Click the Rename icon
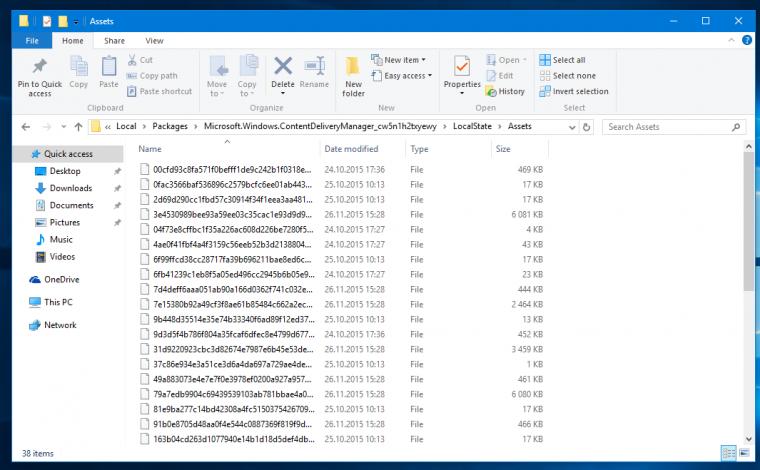This screenshot has height=470, width=760. coord(315,66)
